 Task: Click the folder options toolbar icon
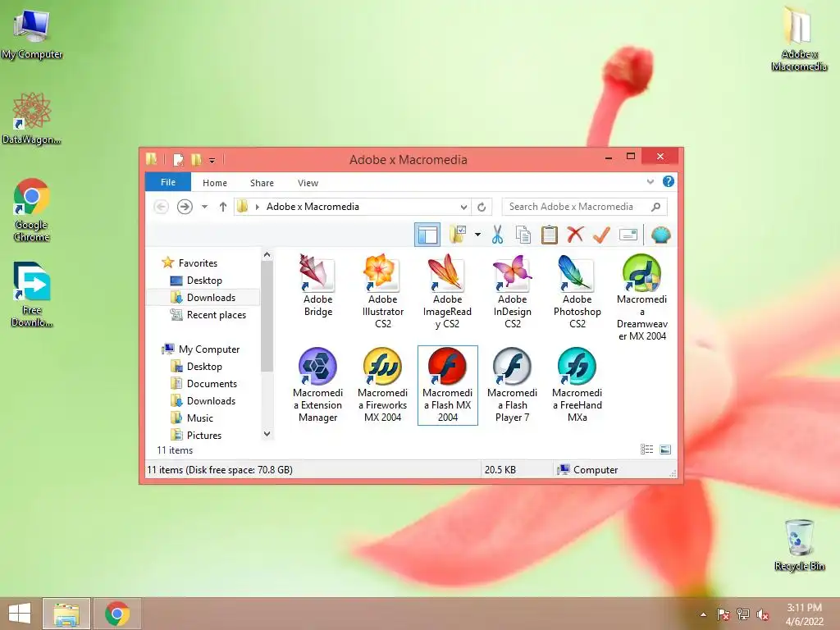click(458, 235)
